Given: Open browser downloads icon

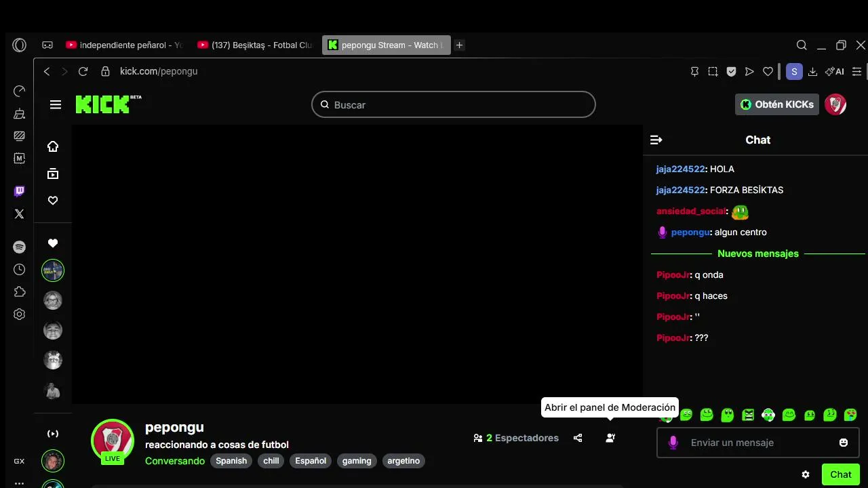Looking at the screenshot, I should click(812, 71).
